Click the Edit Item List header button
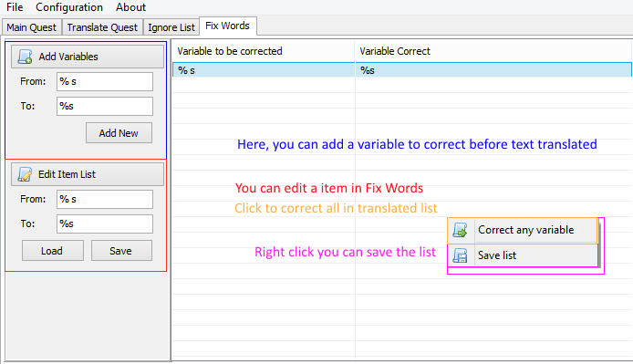 (88, 174)
